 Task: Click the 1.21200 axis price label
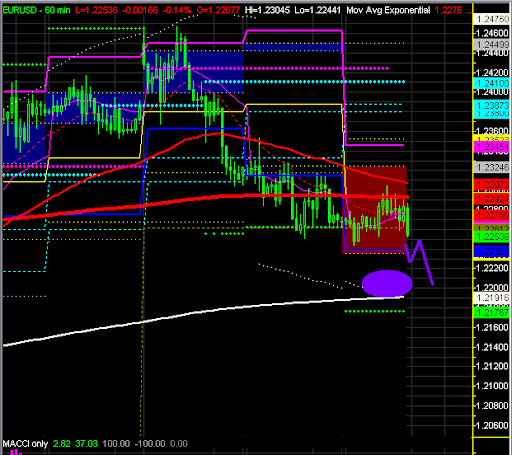(x=492, y=366)
